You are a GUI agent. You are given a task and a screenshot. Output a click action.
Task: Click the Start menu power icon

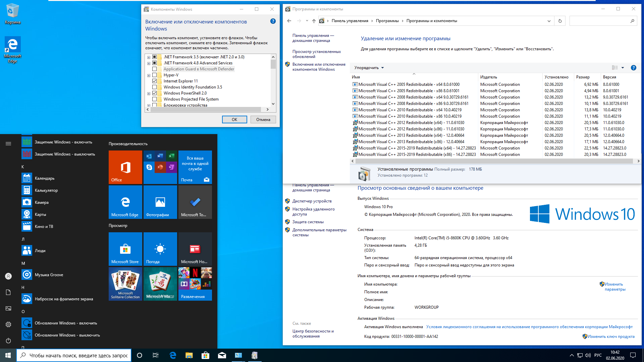pos(8,341)
